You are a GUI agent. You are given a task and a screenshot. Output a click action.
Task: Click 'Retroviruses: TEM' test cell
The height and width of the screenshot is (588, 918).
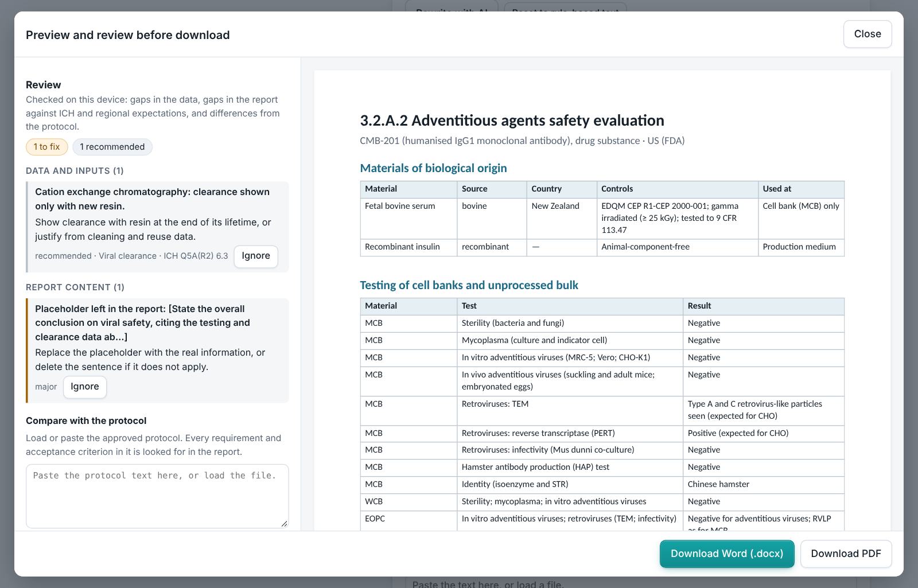(570, 410)
